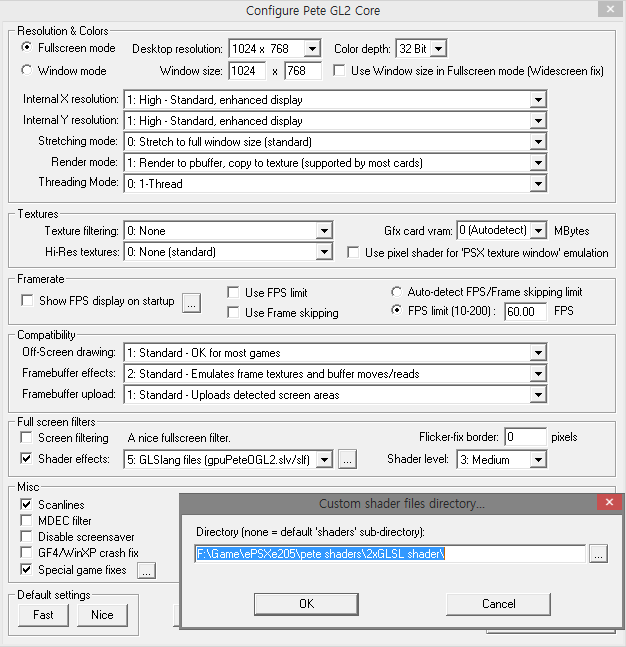Expand Internal X resolution dropdown
626x647 pixels.
click(538, 99)
